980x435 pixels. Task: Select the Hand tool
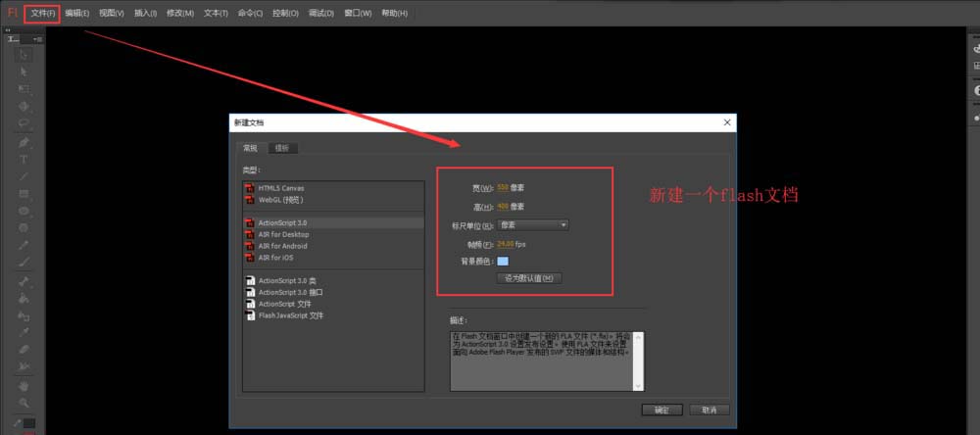[x=24, y=387]
